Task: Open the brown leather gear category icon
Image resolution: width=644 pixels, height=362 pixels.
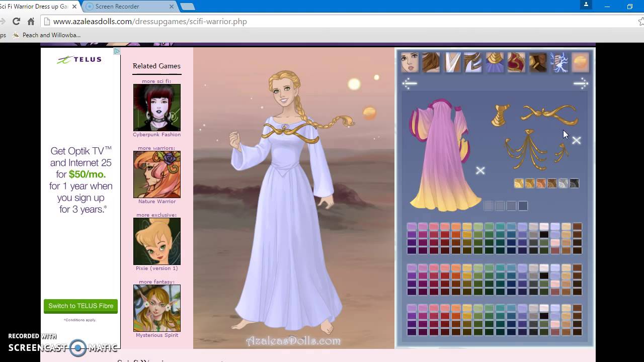Action: point(537,62)
